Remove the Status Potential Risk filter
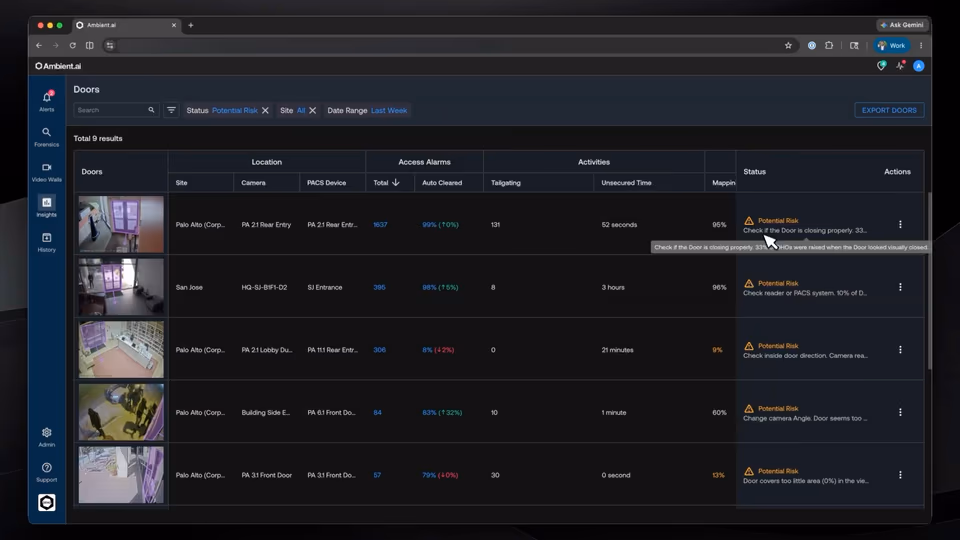The image size is (960, 540). click(x=265, y=111)
